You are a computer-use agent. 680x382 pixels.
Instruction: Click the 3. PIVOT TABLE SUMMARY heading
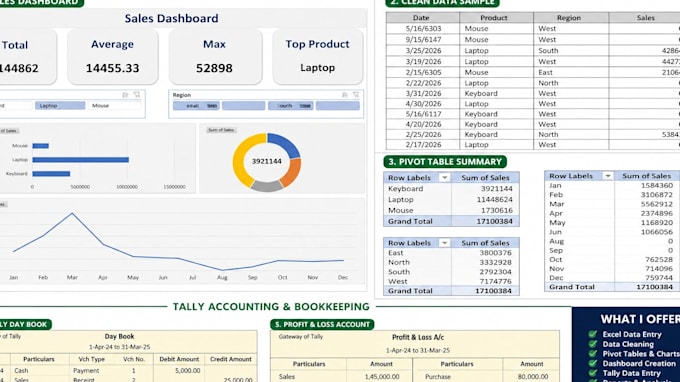445,162
